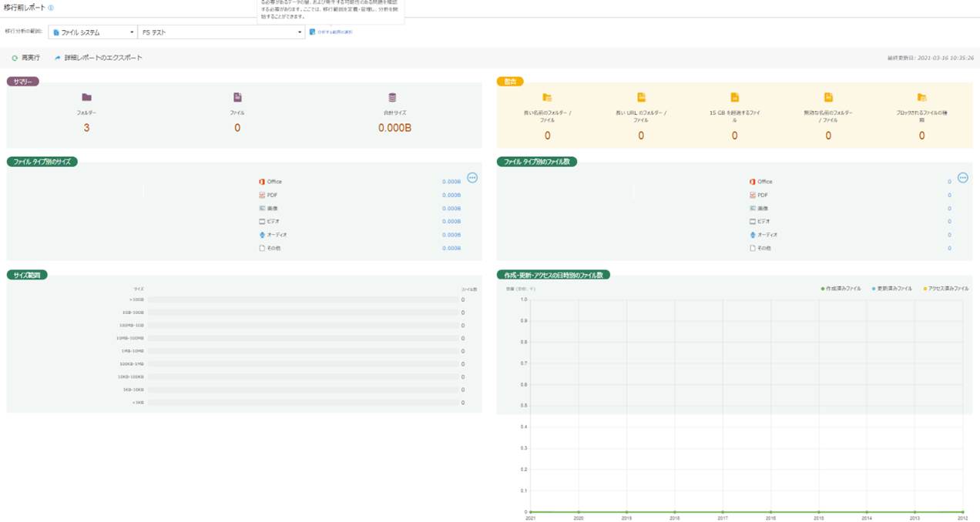Click the <1KB size range bar
Viewport: 980px width, 522px height.
pos(303,403)
